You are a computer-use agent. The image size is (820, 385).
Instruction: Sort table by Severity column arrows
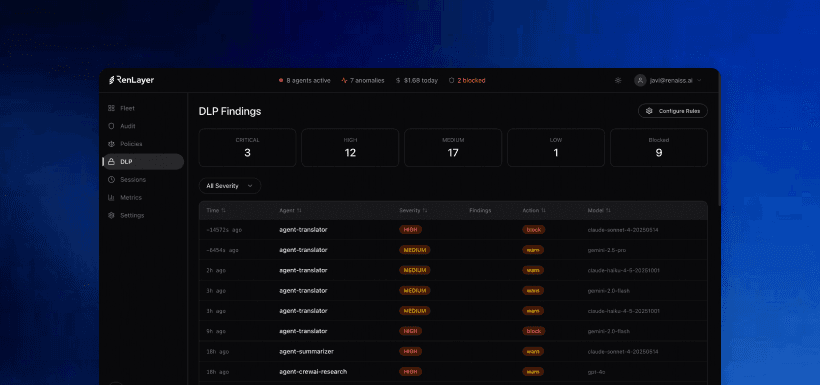425,210
